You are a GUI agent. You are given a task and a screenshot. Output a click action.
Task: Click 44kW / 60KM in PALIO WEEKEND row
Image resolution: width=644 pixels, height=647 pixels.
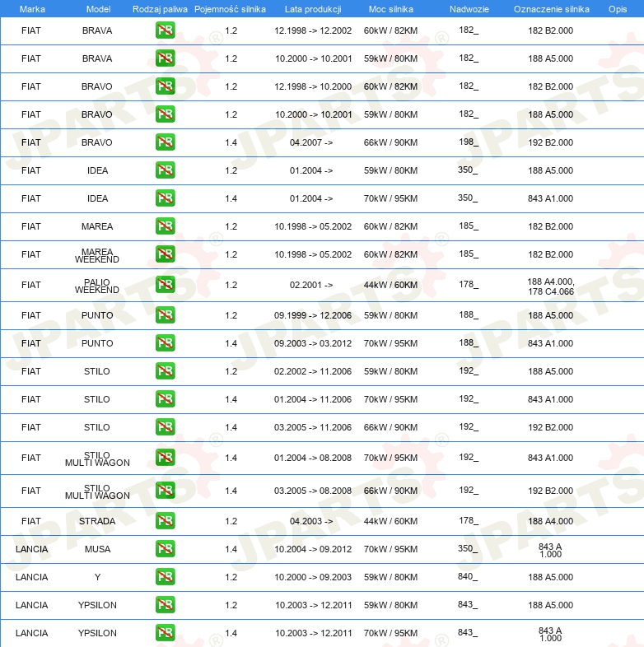pos(390,285)
